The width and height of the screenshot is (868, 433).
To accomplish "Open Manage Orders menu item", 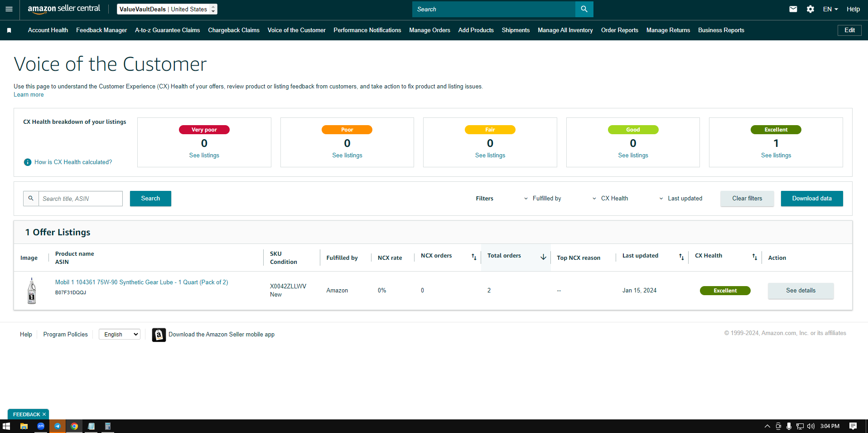I will 429,30.
